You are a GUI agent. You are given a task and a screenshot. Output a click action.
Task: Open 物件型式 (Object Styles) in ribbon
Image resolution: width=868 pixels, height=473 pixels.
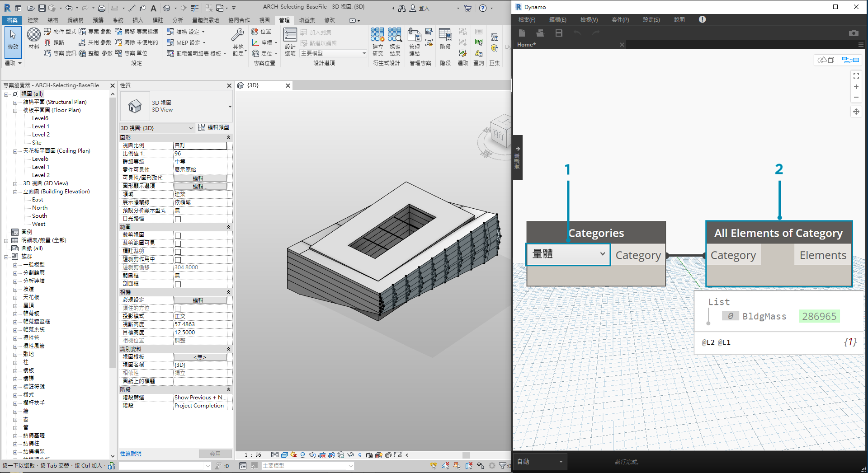click(60, 32)
